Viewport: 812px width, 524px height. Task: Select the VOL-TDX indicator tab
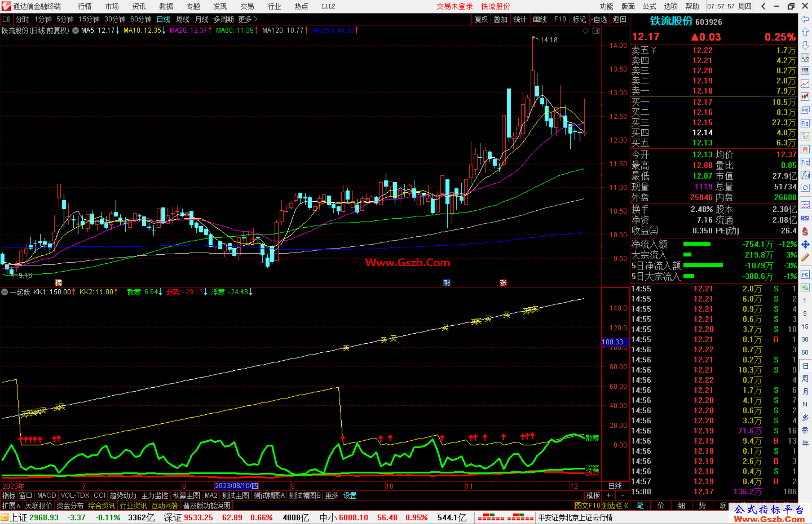pyautogui.click(x=75, y=495)
